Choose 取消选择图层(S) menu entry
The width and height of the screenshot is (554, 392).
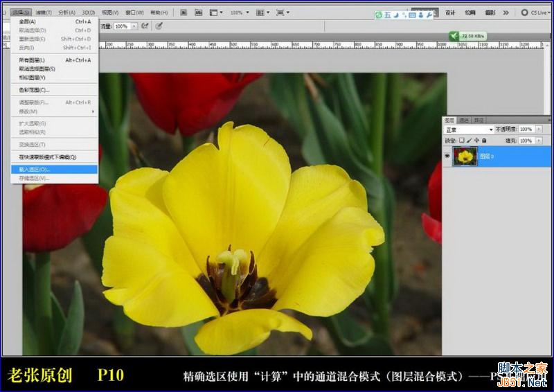(x=55, y=69)
